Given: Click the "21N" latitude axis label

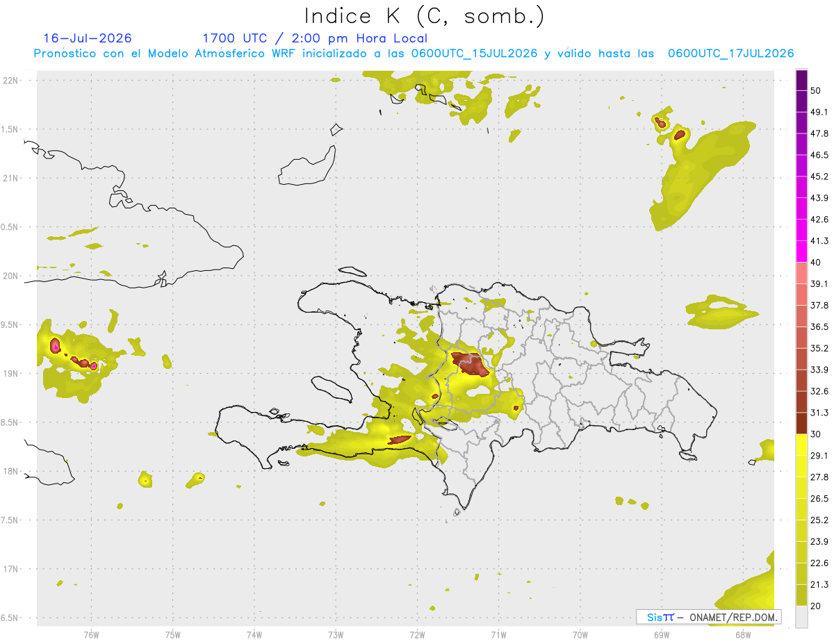Looking at the screenshot, I should pyautogui.click(x=12, y=179).
